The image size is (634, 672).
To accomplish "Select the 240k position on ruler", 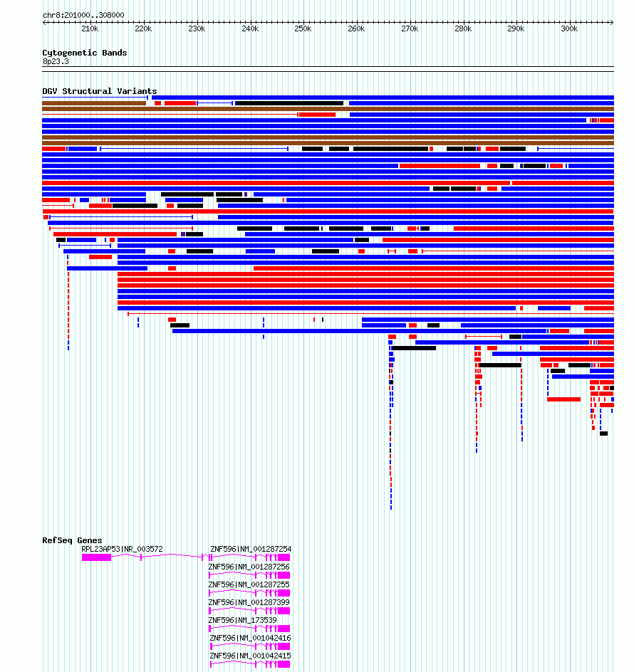I will [250, 28].
